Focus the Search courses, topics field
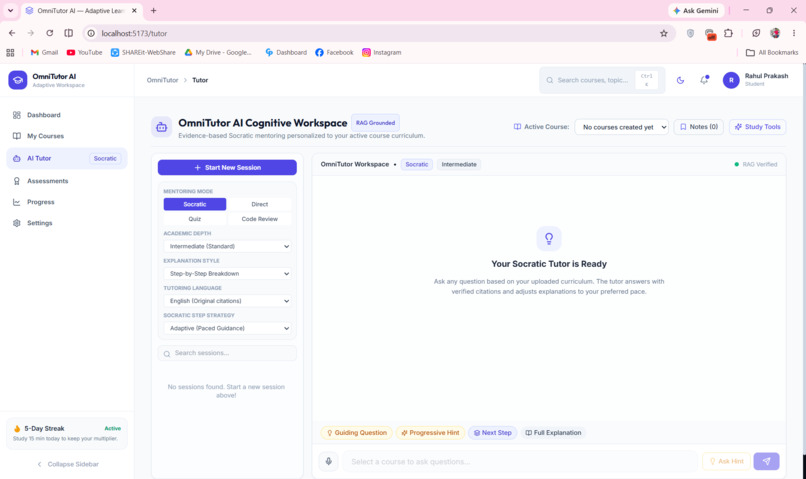 (x=602, y=80)
